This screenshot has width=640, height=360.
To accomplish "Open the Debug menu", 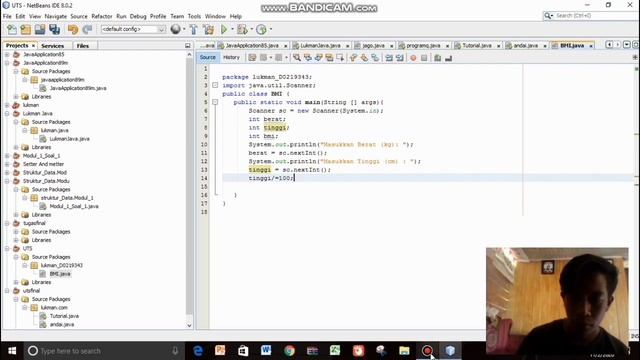I will coord(138,16).
